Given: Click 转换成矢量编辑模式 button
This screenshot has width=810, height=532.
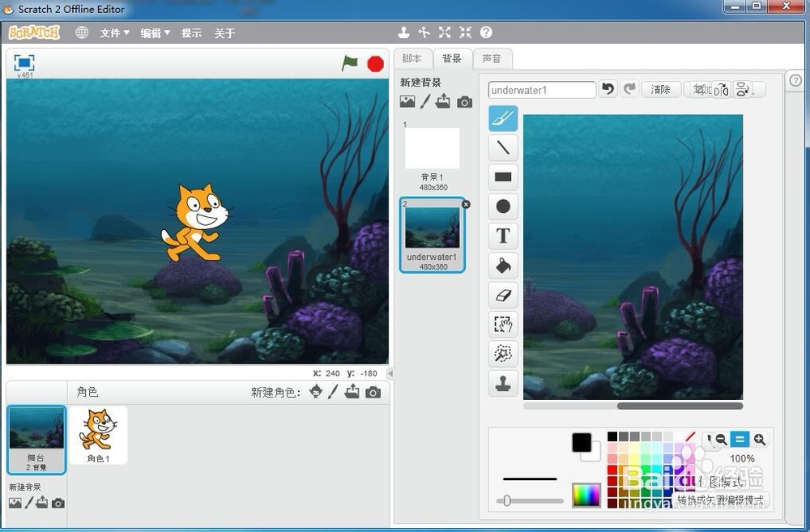Looking at the screenshot, I should 721,500.
